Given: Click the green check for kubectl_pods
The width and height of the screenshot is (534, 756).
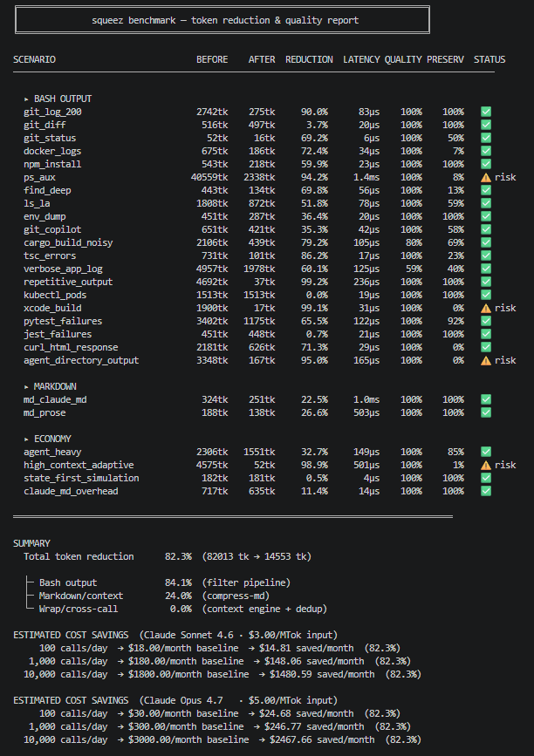Looking at the screenshot, I should 486,295.
